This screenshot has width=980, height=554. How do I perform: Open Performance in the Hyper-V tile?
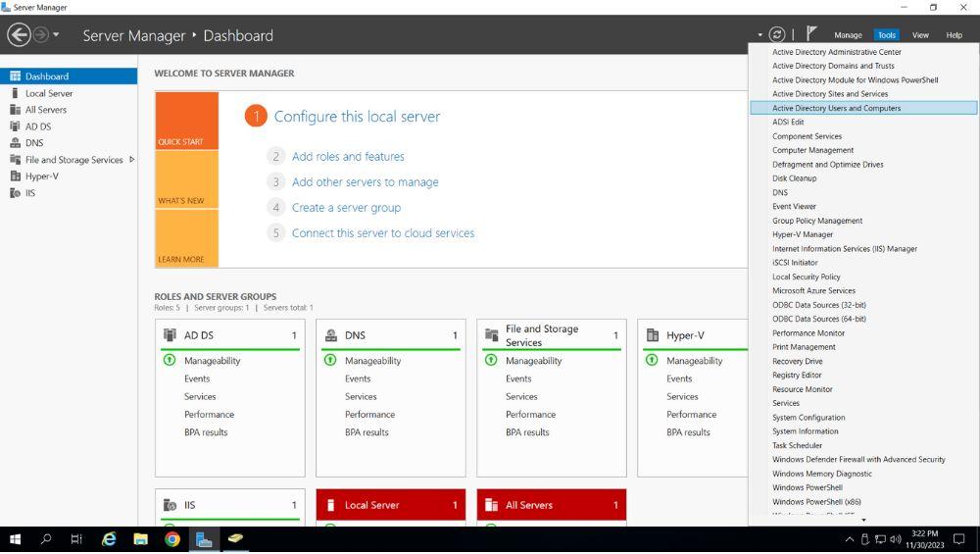coord(691,415)
